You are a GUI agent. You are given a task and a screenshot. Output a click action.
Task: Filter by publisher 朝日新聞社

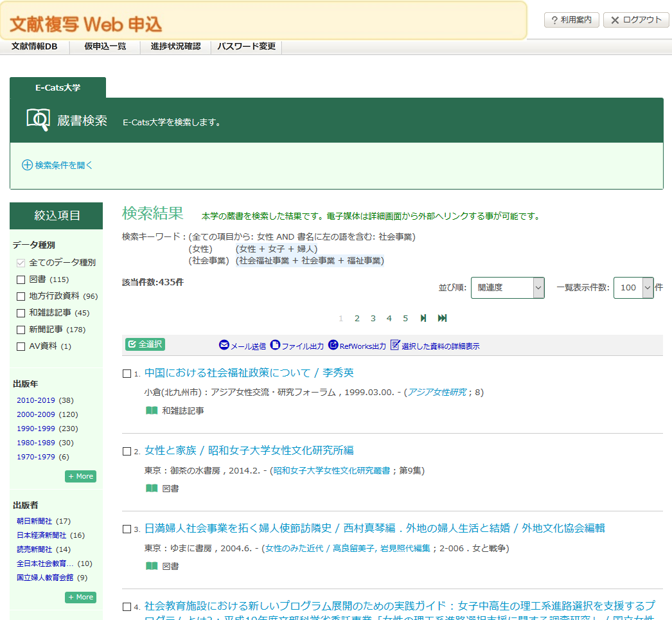click(x=34, y=521)
